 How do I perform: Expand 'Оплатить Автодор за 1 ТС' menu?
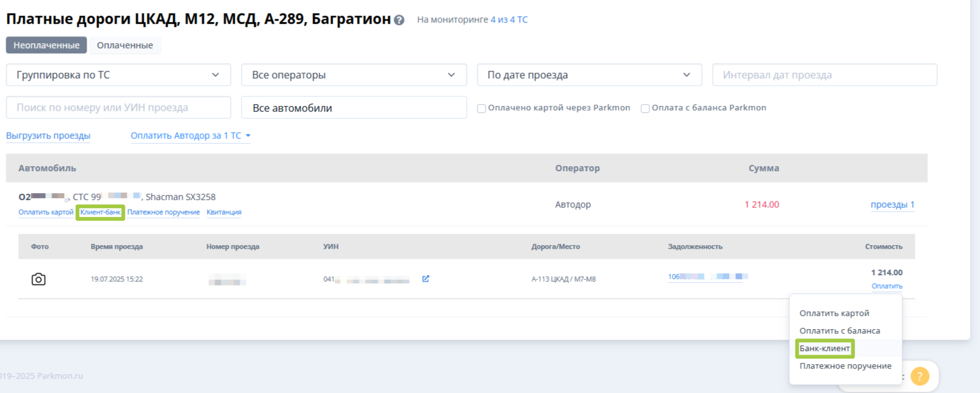coord(191,135)
